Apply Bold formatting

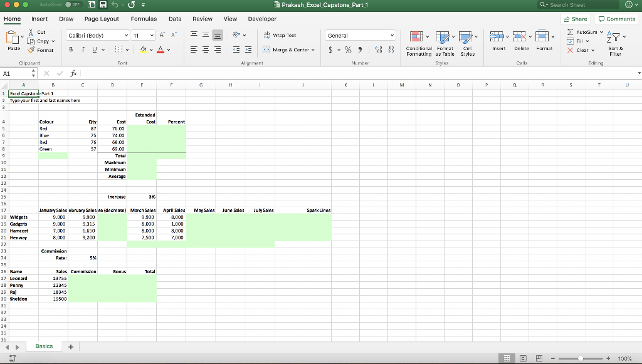coord(71,49)
